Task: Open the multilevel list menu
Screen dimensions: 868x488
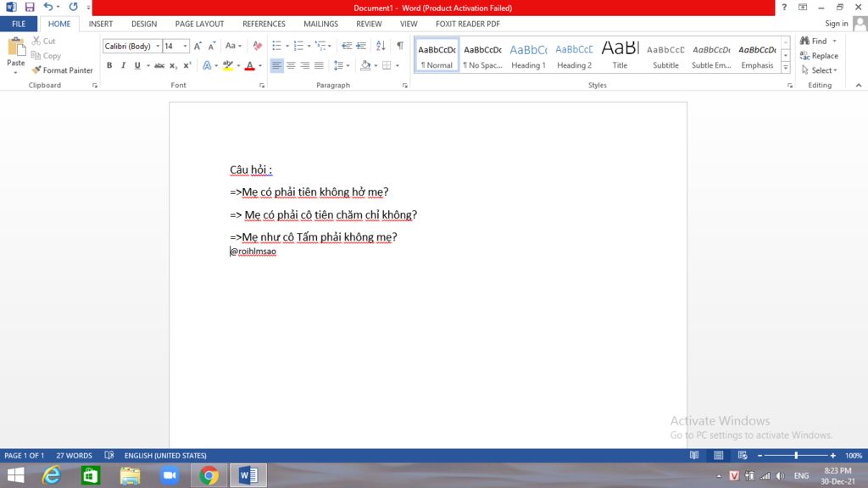Action: point(323,46)
